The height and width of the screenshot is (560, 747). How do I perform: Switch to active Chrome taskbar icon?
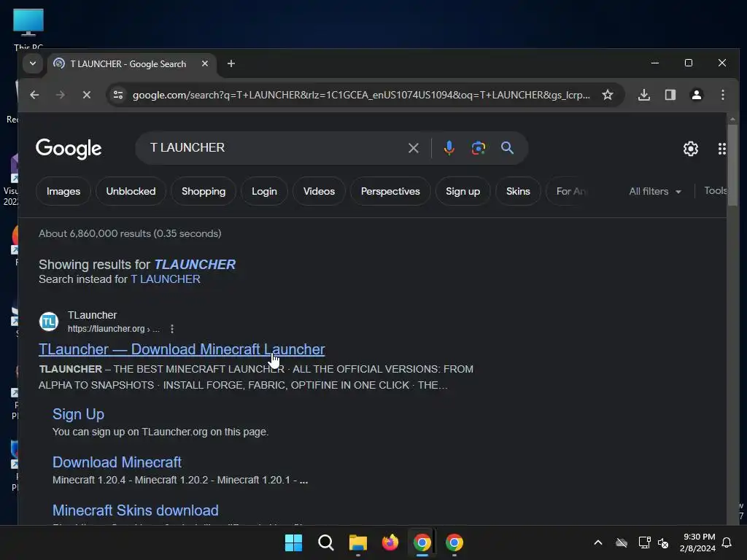coord(422,542)
